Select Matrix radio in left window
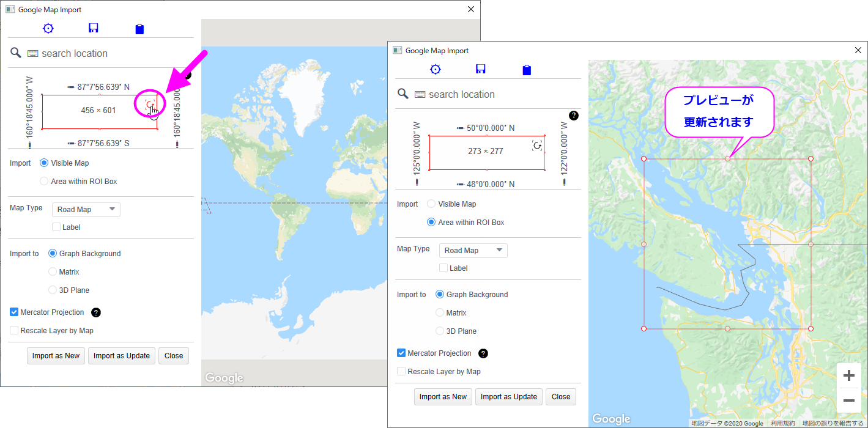 [53, 272]
